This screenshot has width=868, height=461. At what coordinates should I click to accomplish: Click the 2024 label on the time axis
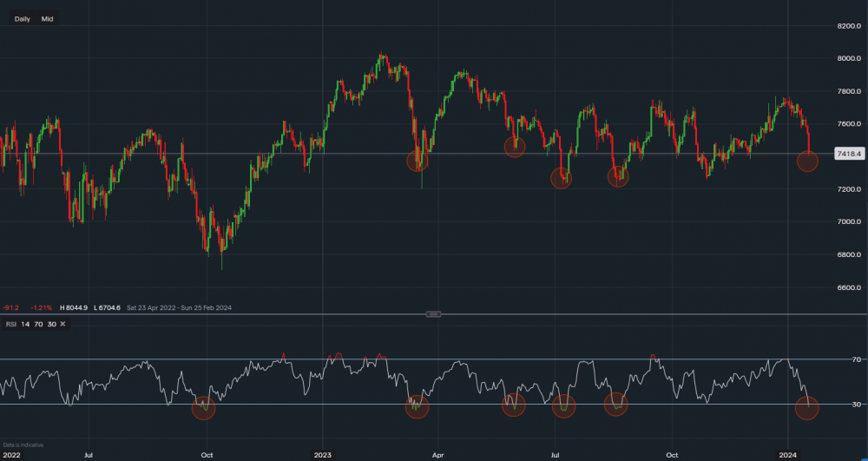(x=788, y=454)
